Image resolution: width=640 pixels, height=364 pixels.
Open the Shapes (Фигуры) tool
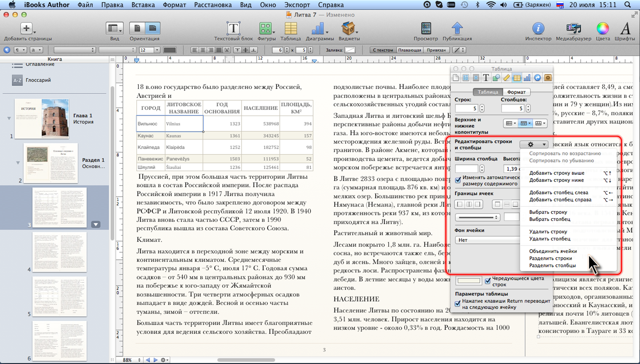(x=266, y=29)
